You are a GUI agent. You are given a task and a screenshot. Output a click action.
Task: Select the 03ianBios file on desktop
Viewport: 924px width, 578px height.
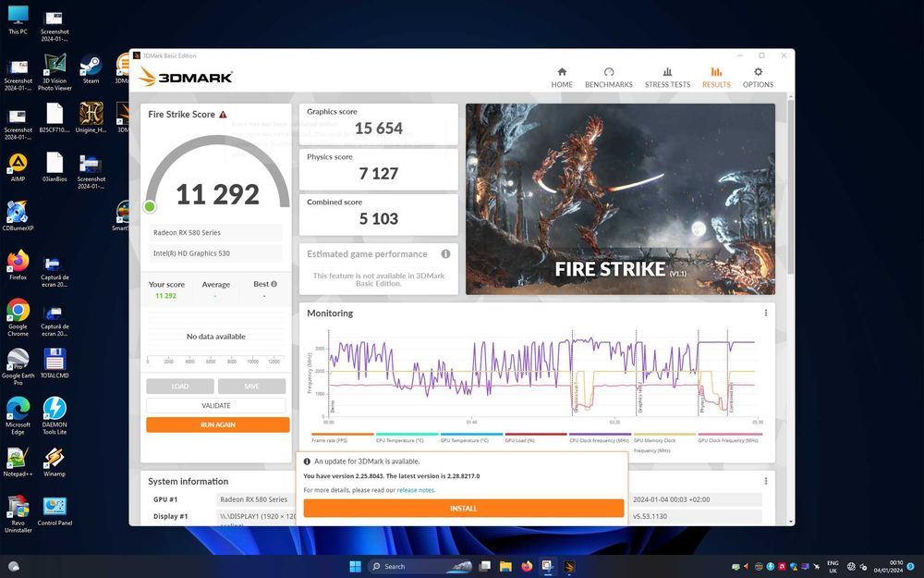(x=55, y=166)
